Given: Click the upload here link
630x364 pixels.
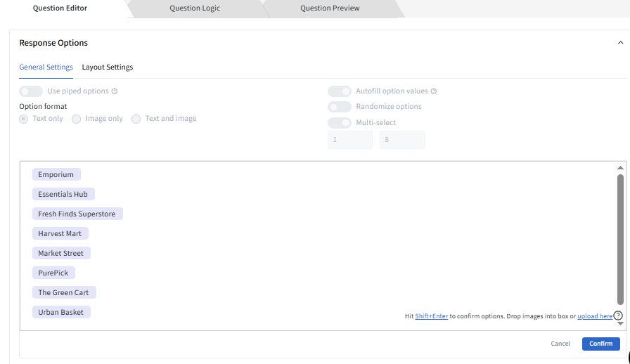Looking at the screenshot, I should point(595,316).
